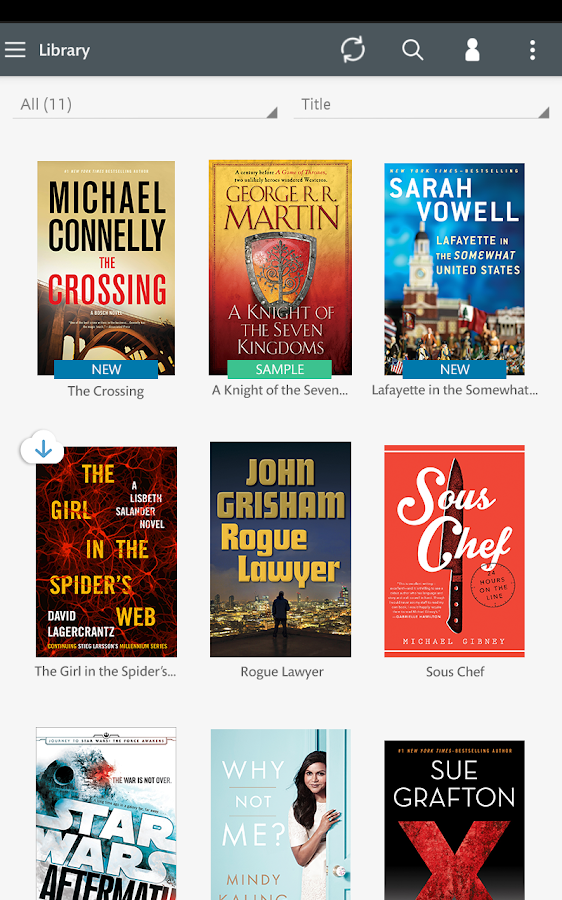Click the Library header title
562x900 pixels.
coord(64,51)
